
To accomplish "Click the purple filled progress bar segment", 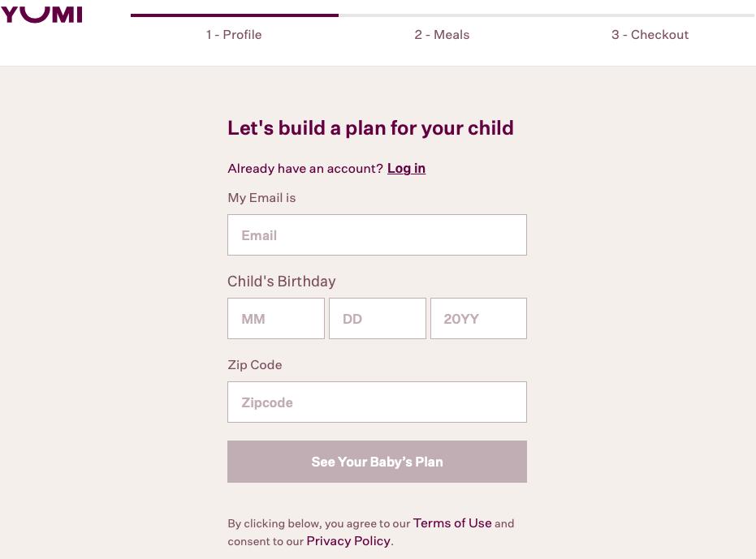I will [234, 15].
